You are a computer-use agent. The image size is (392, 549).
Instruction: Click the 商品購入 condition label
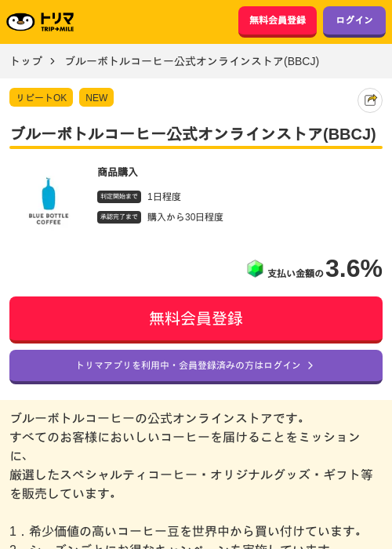tap(118, 172)
